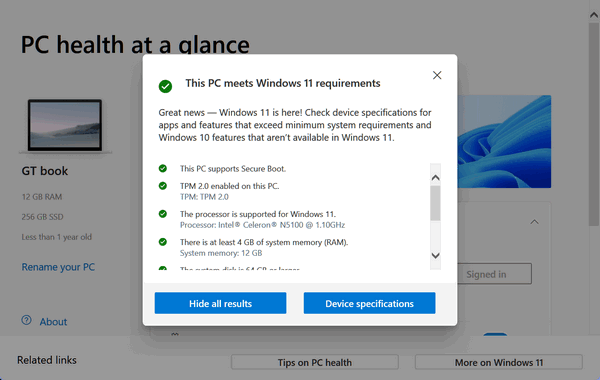Click the dialog title 'This PC meets Windows 11 requirements'

[x=283, y=83]
